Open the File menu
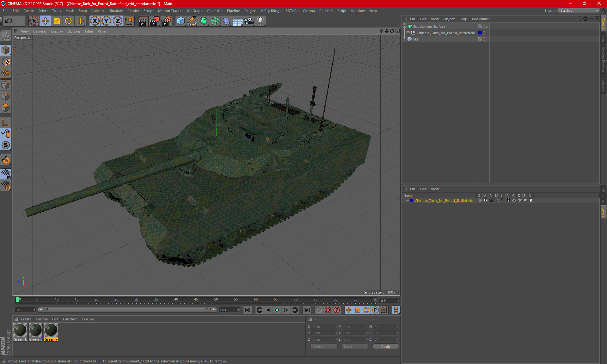 (x=5, y=11)
